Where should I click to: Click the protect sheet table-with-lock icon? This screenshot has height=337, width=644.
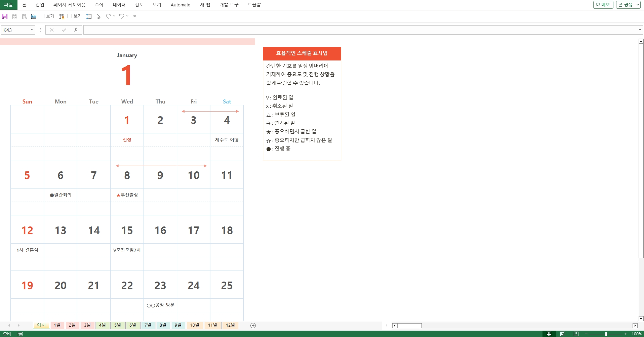coord(62,16)
